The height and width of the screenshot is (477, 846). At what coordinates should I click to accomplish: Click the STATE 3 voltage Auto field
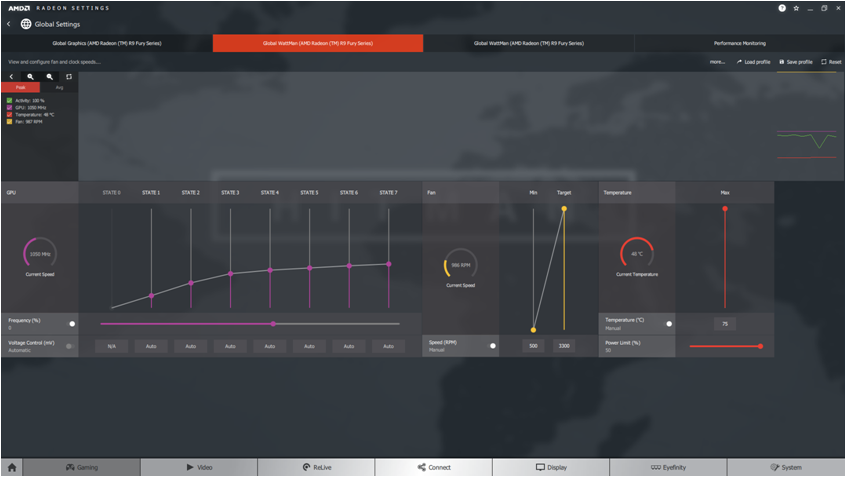point(230,346)
